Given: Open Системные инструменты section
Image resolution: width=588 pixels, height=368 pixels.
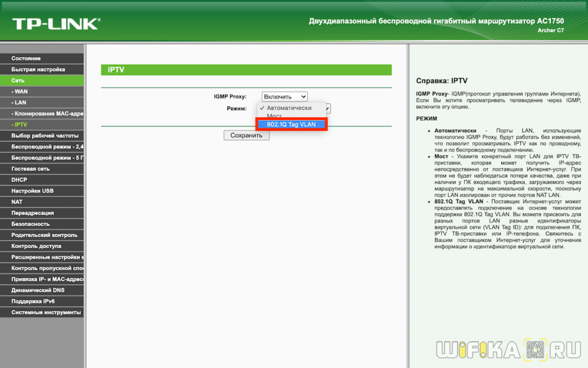Looking at the screenshot, I should pos(41,312).
